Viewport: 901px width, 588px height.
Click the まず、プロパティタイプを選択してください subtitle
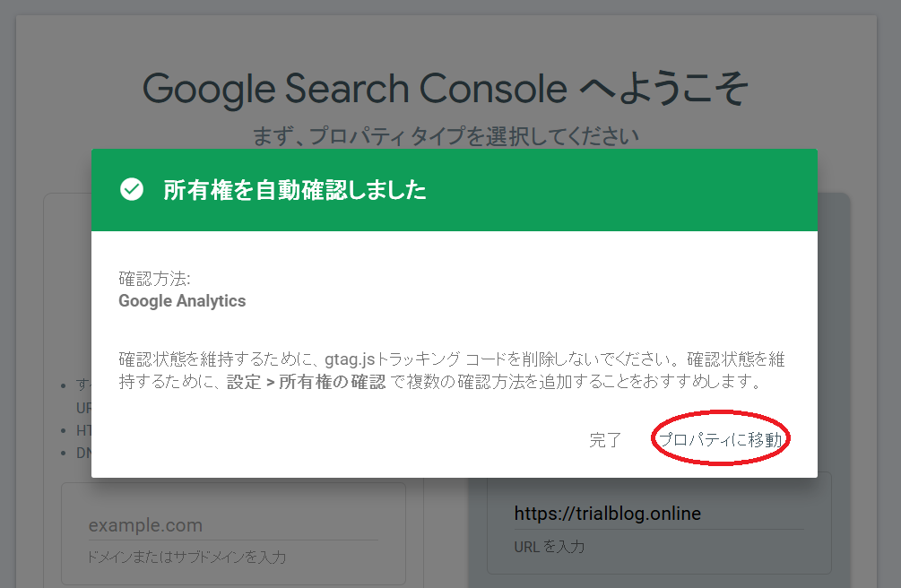point(445,136)
